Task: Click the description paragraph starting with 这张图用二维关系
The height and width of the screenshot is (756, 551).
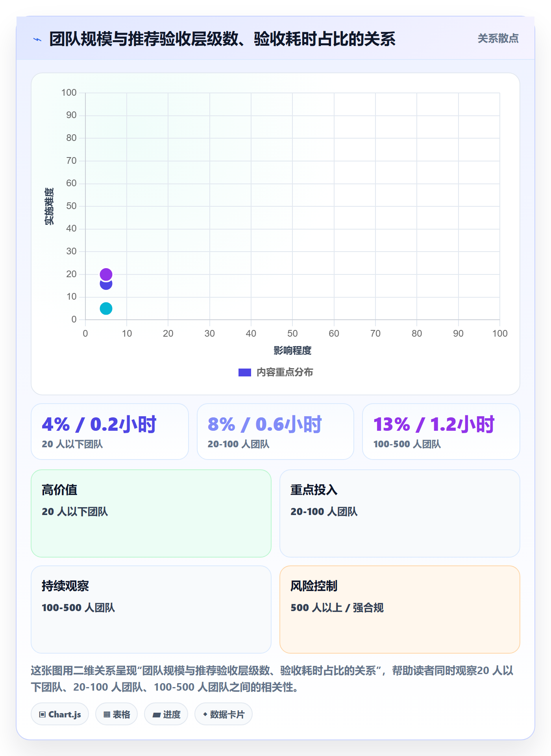Action: (x=272, y=679)
